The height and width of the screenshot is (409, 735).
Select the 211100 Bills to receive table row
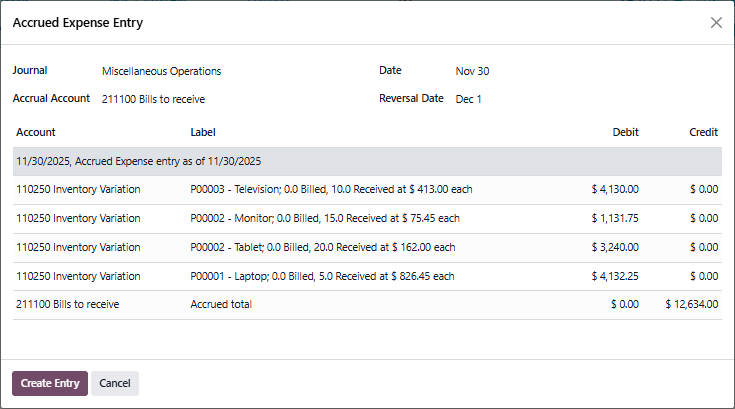pyautogui.click(x=68, y=304)
